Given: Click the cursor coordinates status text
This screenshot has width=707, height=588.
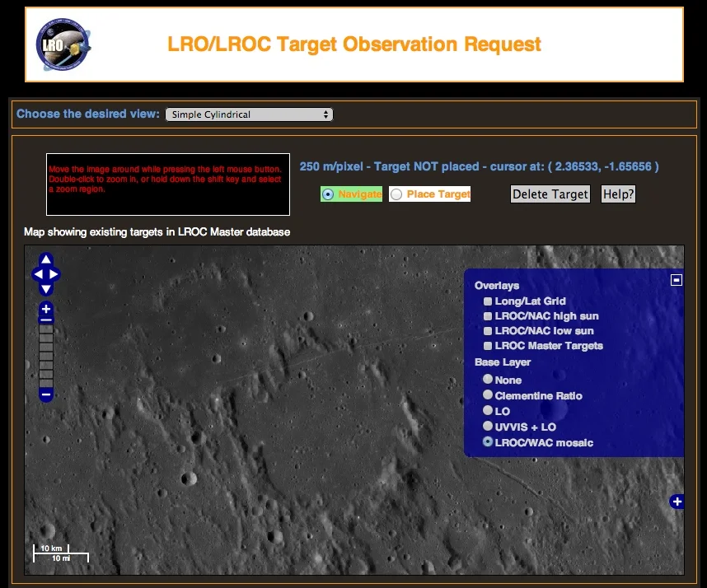Looking at the screenshot, I should [479, 166].
